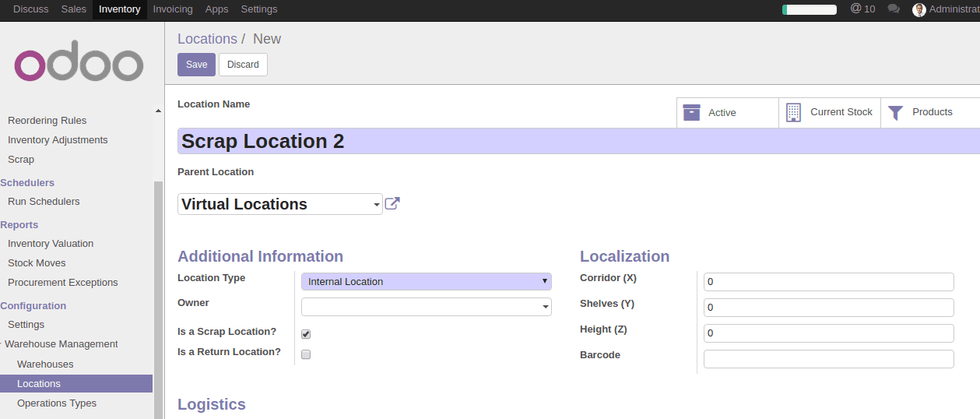Viewport: 980px width, 419px height.
Task: Open Procurement Exceptions report
Action: (63, 283)
